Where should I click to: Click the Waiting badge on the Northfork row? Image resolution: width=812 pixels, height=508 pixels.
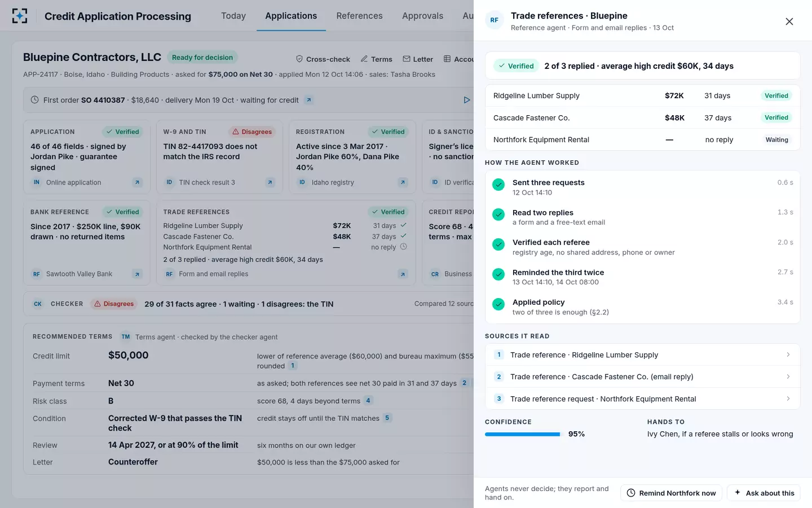click(776, 139)
